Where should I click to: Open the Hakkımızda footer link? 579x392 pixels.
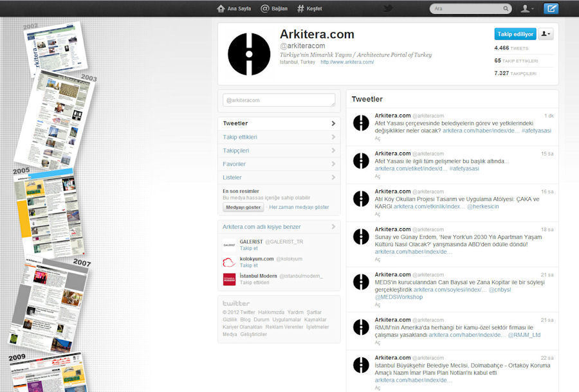[x=271, y=312]
